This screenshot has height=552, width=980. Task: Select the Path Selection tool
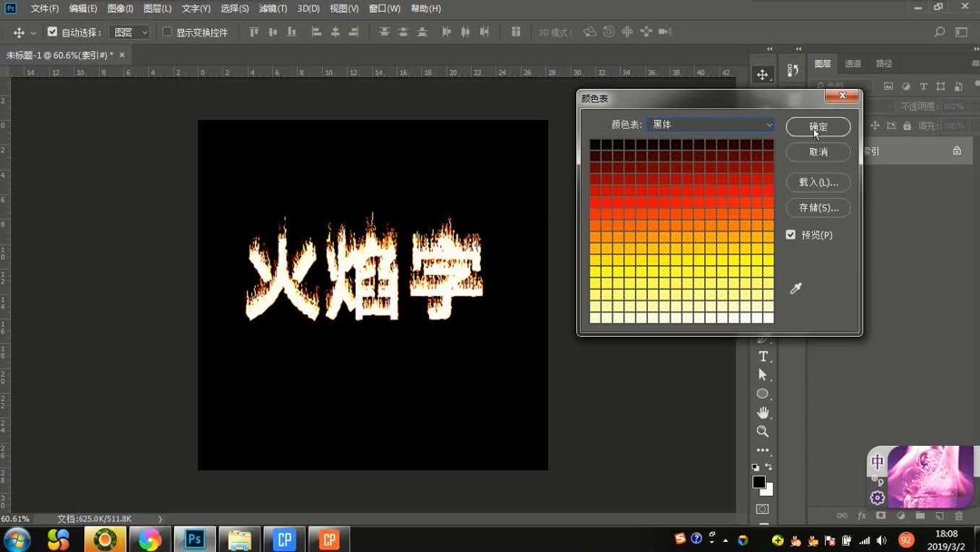(x=762, y=374)
